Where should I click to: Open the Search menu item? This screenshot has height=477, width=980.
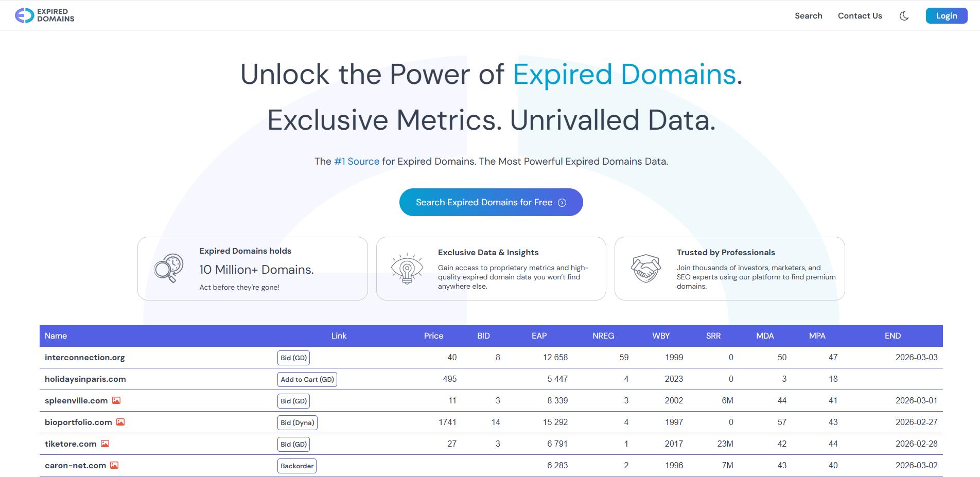click(808, 16)
